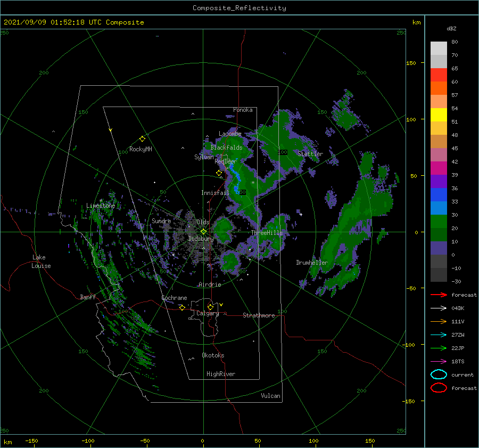
Task: Click the magenta dBZ legend swatch
Action: (x=439, y=168)
